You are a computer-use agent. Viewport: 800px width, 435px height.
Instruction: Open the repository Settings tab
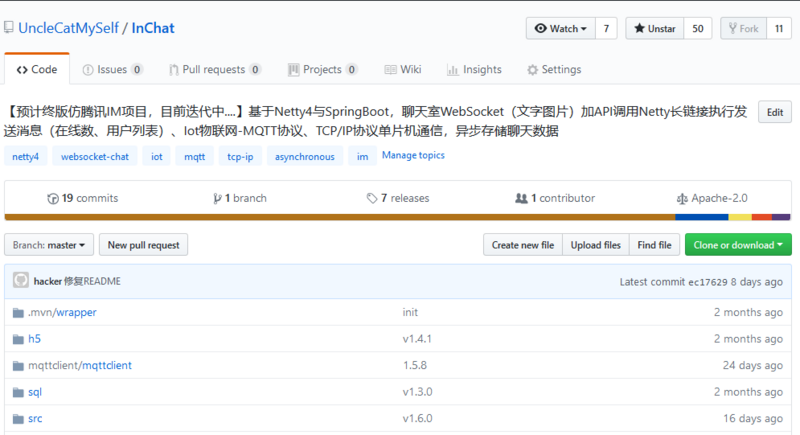[x=554, y=69]
